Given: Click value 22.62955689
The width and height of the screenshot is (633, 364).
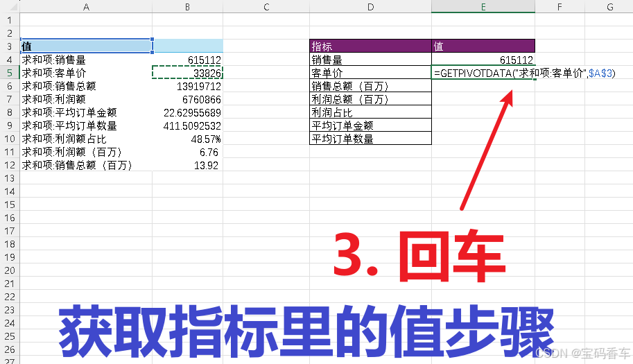Looking at the screenshot, I should pyautogui.click(x=188, y=112).
